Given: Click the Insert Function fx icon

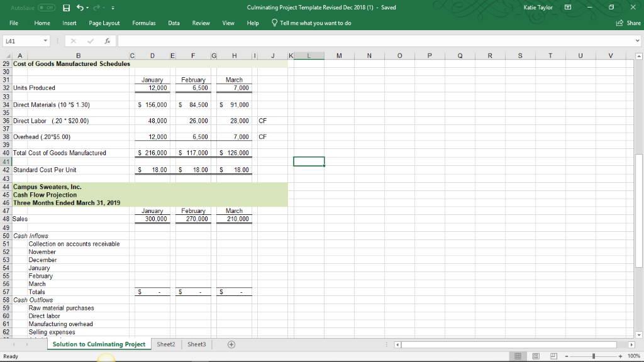Looking at the screenshot, I should click(x=107, y=41).
